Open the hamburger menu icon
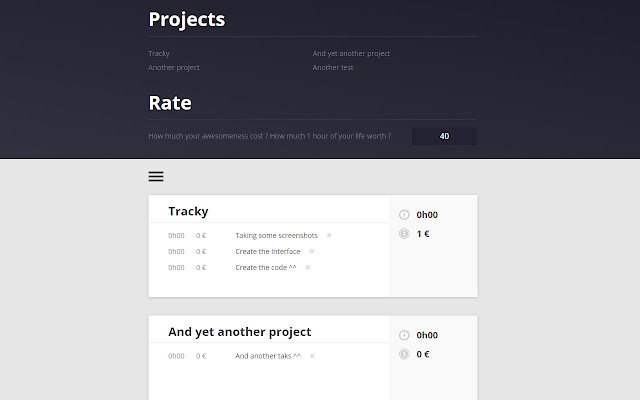640x400 pixels. point(156,177)
